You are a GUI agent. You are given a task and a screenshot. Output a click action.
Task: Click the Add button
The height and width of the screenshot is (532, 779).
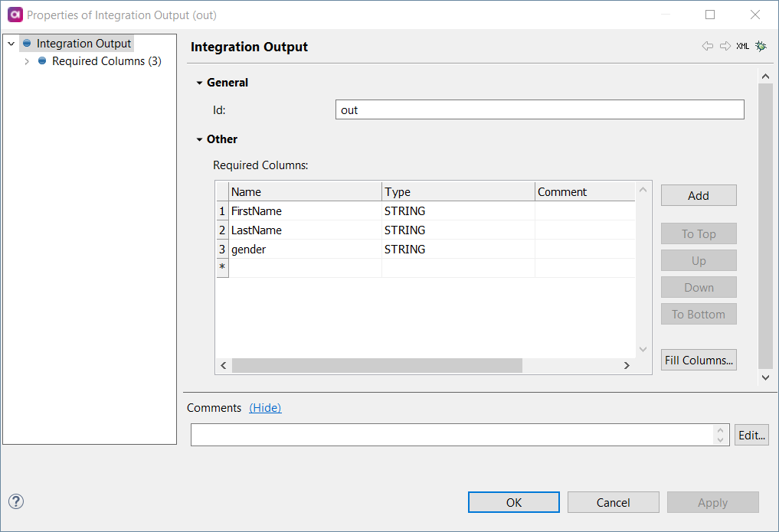tap(698, 194)
